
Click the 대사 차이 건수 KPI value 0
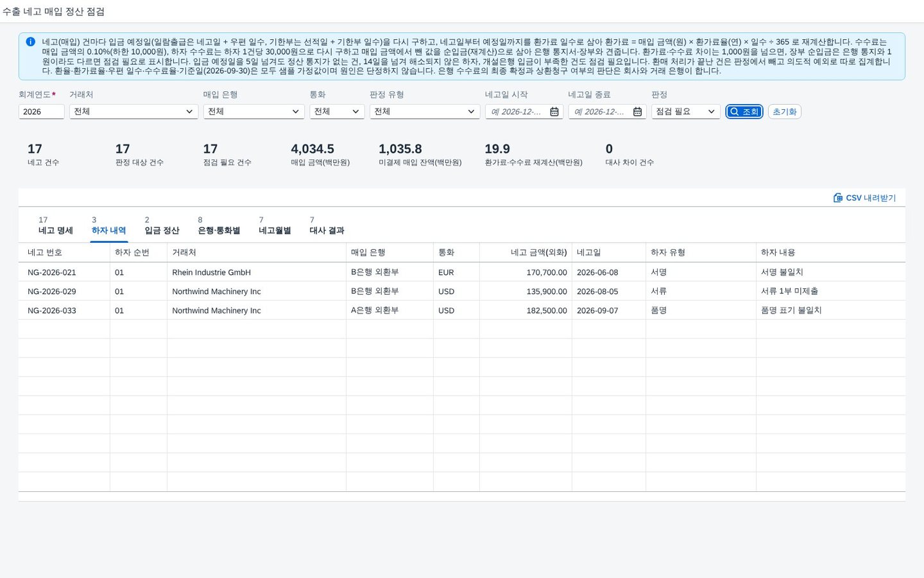pyautogui.click(x=609, y=149)
